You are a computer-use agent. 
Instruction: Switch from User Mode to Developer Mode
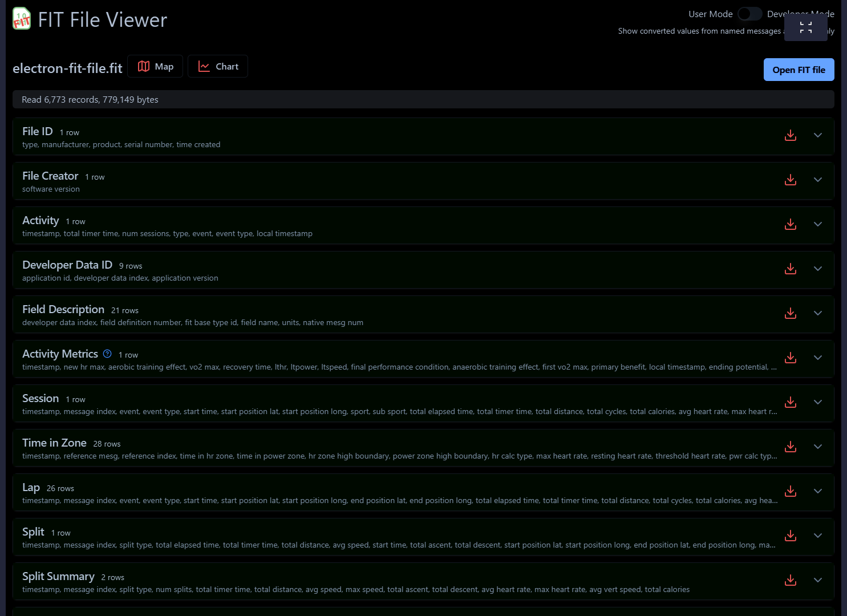click(749, 13)
